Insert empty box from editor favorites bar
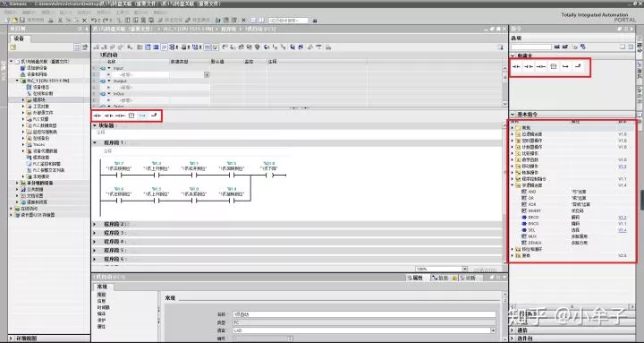Image resolution: width=644 pixels, height=343 pixels. click(x=131, y=116)
